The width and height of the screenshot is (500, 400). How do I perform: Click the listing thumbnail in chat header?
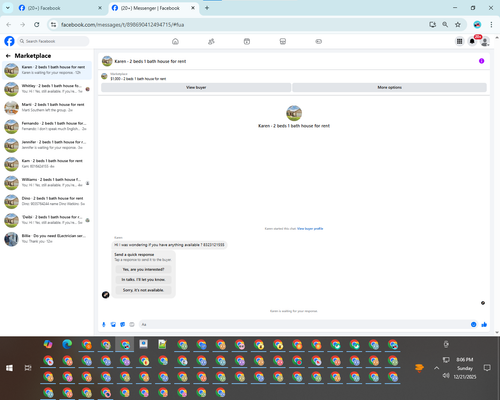point(107,61)
